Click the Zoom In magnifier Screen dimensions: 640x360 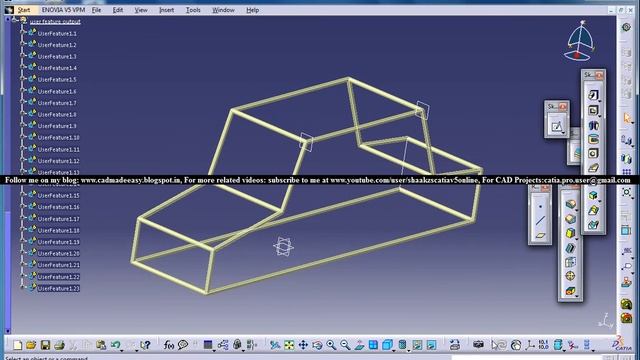click(331, 345)
